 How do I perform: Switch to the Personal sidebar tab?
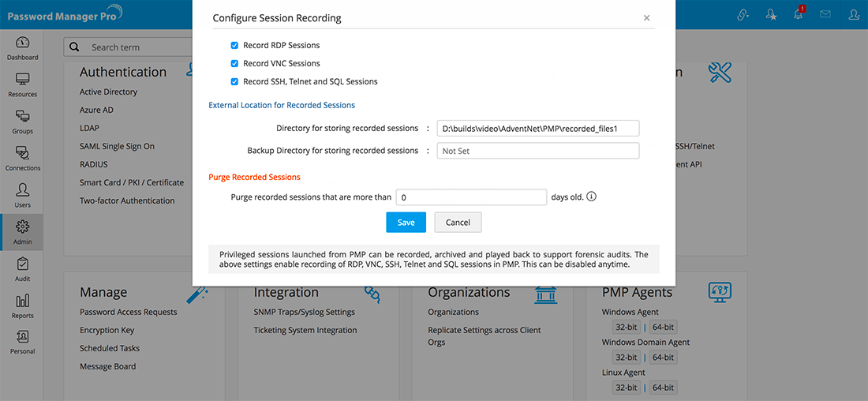coord(22,342)
